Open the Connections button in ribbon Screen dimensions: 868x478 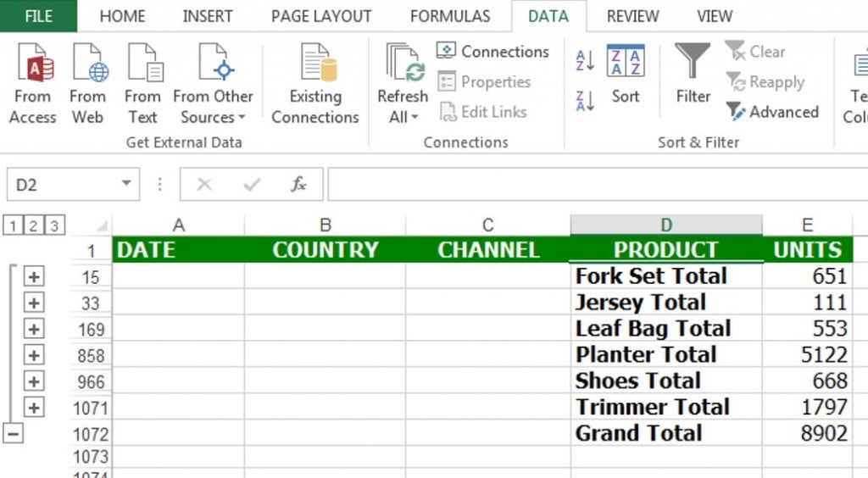(493, 52)
